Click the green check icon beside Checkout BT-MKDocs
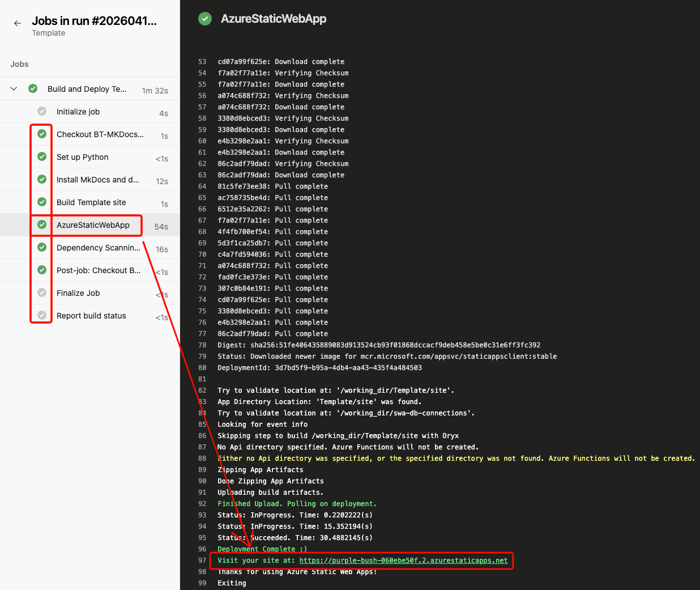 (x=42, y=134)
